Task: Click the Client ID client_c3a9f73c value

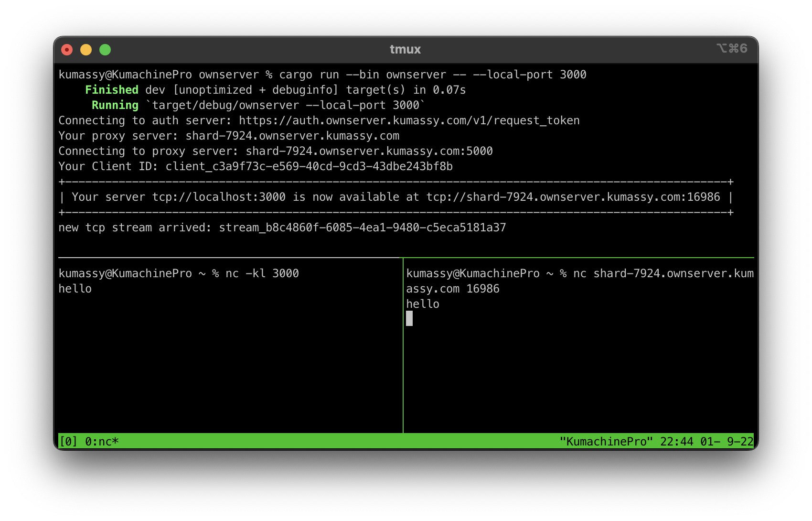Action: coord(309,166)
